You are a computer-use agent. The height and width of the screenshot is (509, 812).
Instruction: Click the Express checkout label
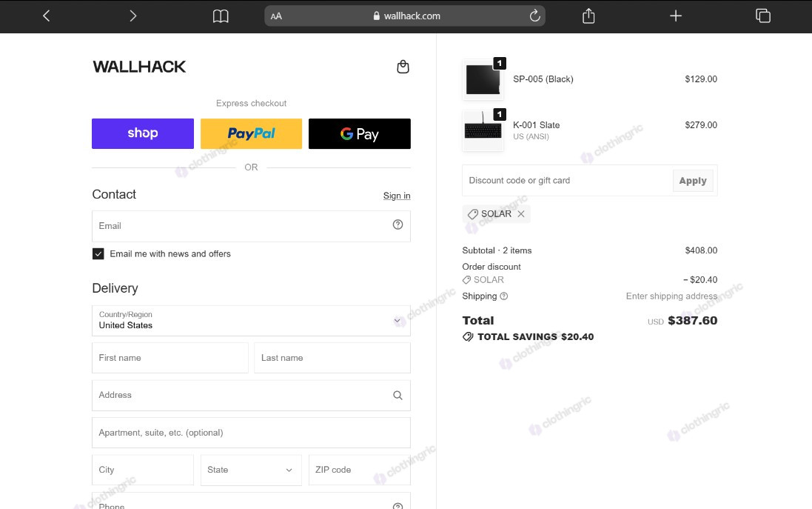[x=251, y=103]
